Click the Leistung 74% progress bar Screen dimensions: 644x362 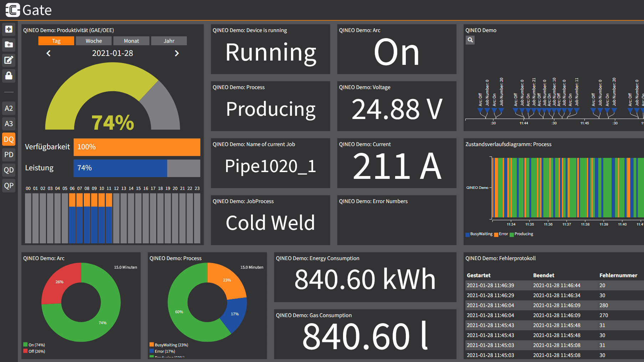[x=121, y=168]
